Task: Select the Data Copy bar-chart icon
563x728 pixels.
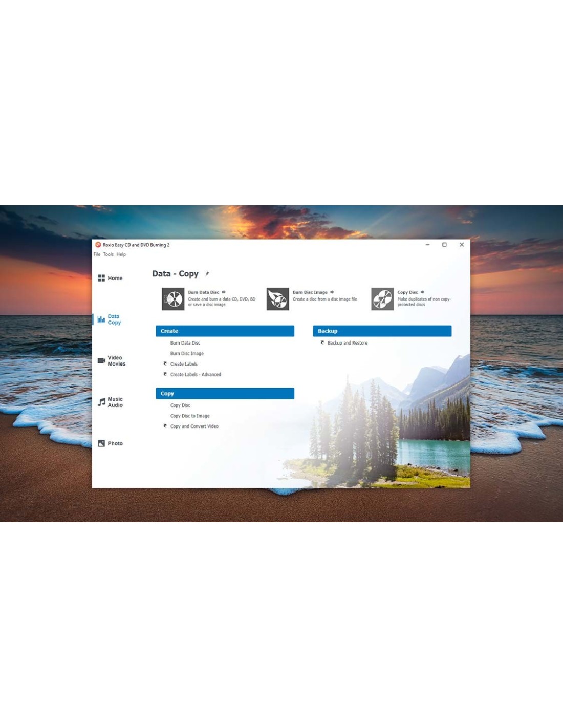Action: coord(101,319)
